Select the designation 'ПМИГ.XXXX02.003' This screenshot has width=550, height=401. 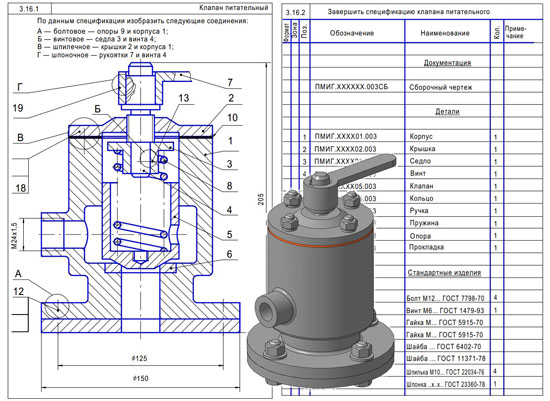(346, 149)
